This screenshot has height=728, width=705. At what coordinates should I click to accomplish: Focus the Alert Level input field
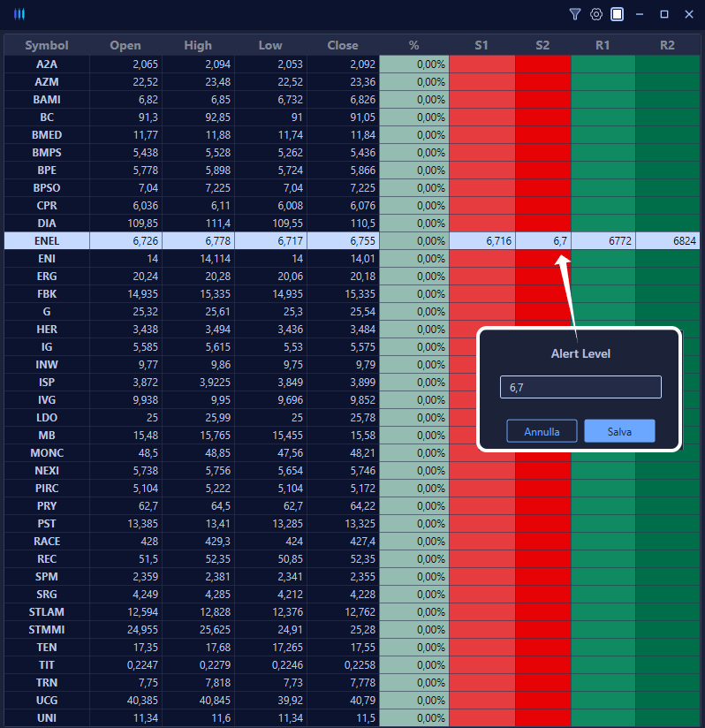(x=580, y=387)
